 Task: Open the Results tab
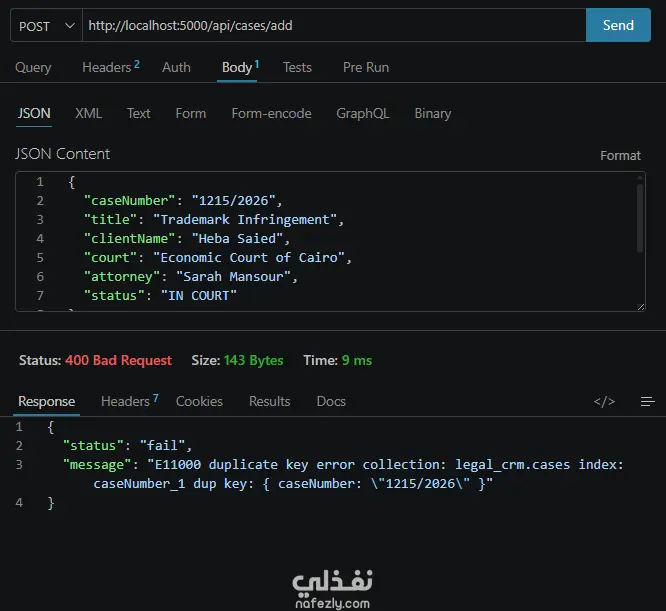point(269,401)
